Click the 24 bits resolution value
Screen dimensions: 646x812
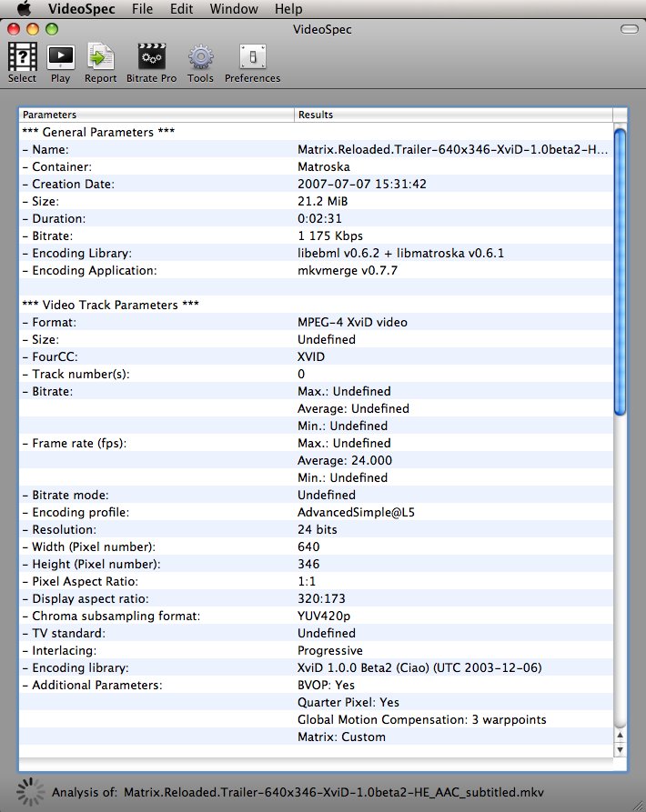[317, 529]
